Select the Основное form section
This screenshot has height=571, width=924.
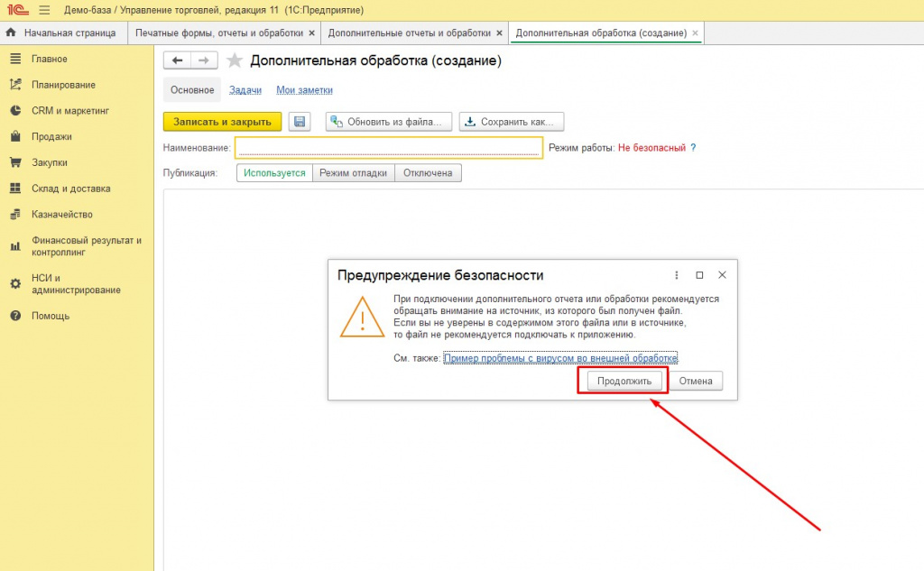[x=192, y=90]
